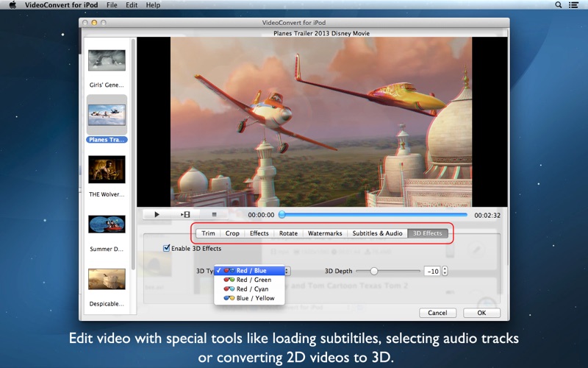Screen dimensions: 588x368
Task: Open the File menu
Action: pos(112,5)
